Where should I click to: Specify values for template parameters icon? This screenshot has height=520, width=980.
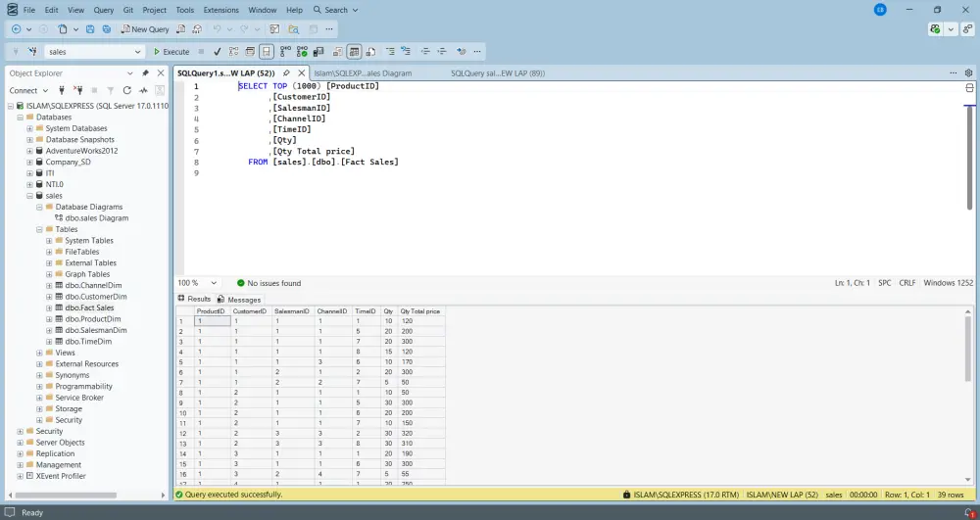click(x=462, y=52)
